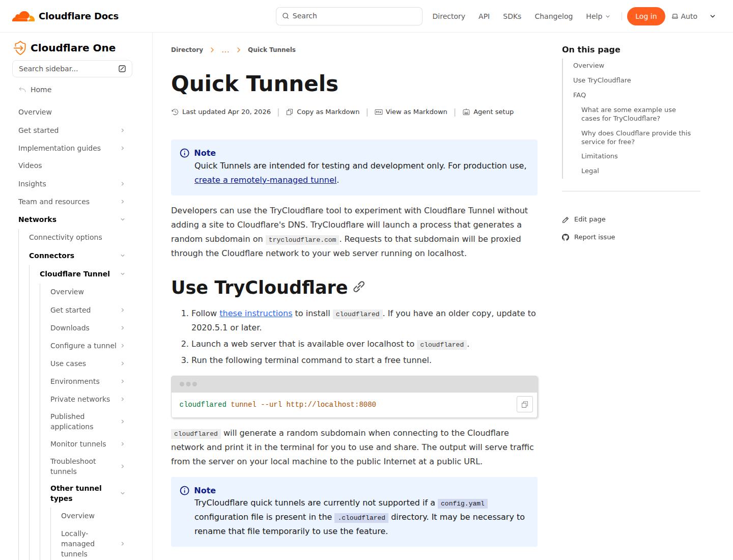The width and height of the screenshot is (733, 560).
Task: Open Changelog in the top navigation
Action: click(553, 16)
